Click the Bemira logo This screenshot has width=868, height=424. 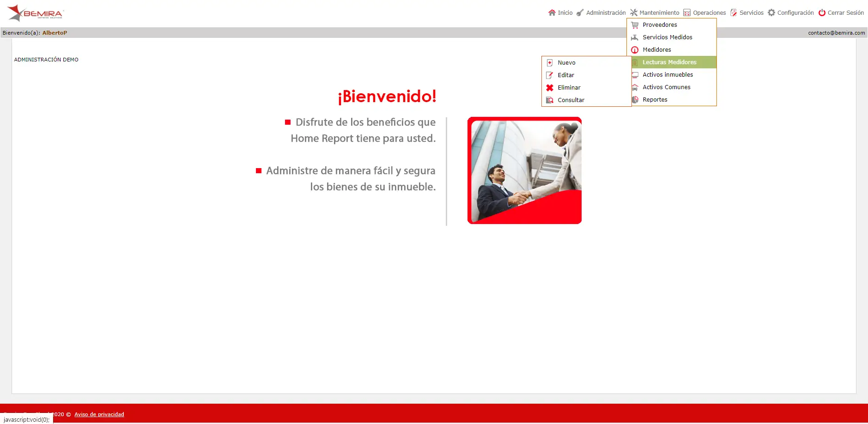click(x=35, y=13)
